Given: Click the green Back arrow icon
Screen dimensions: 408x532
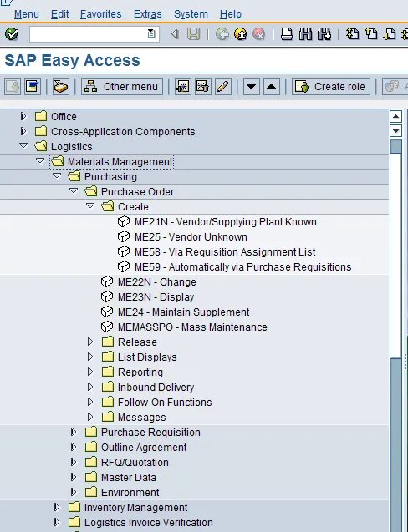Looking at the screenshot, I should click(x=222, y=34).
